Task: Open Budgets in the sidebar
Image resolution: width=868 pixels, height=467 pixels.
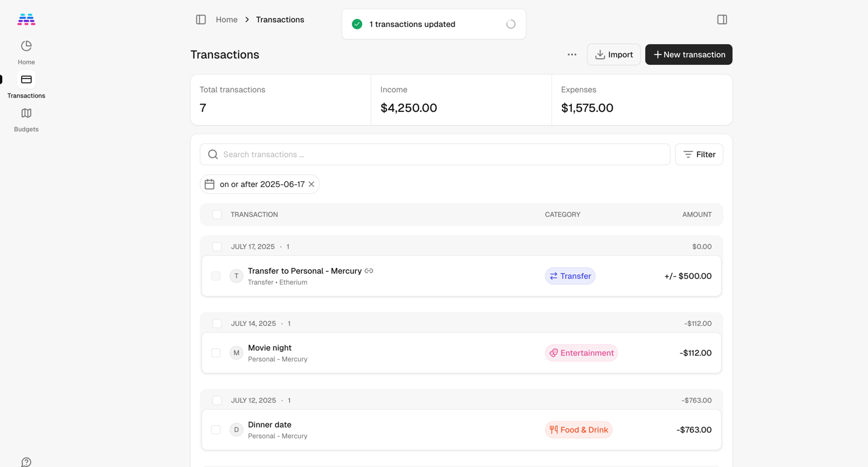Action: point(26,119)
